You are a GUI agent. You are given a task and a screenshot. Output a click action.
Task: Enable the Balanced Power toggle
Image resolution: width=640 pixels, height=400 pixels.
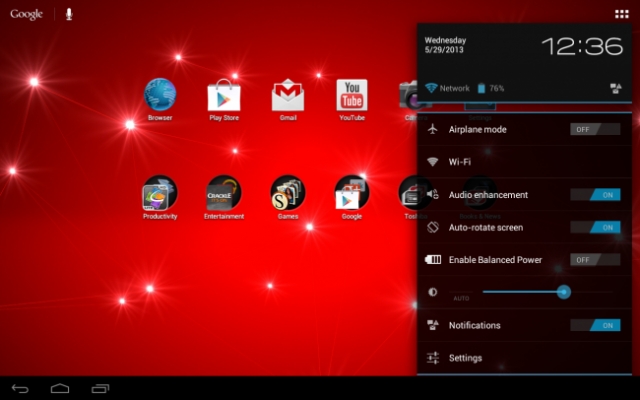coord(595,260)
